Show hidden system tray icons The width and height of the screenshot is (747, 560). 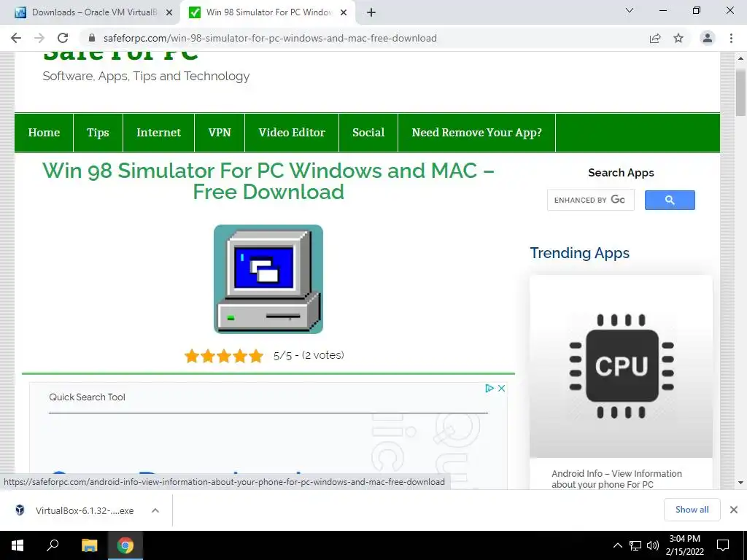click(617, 545)
